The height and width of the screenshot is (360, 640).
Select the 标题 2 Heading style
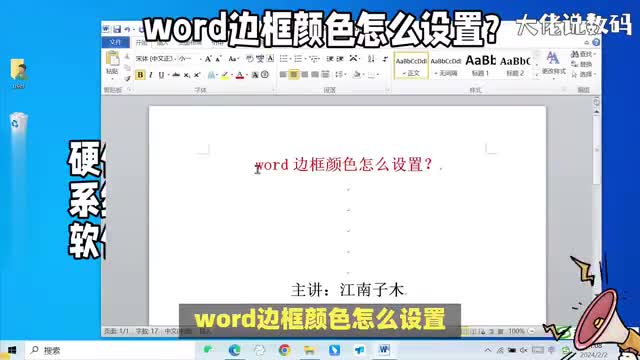(x=515, y=66)
